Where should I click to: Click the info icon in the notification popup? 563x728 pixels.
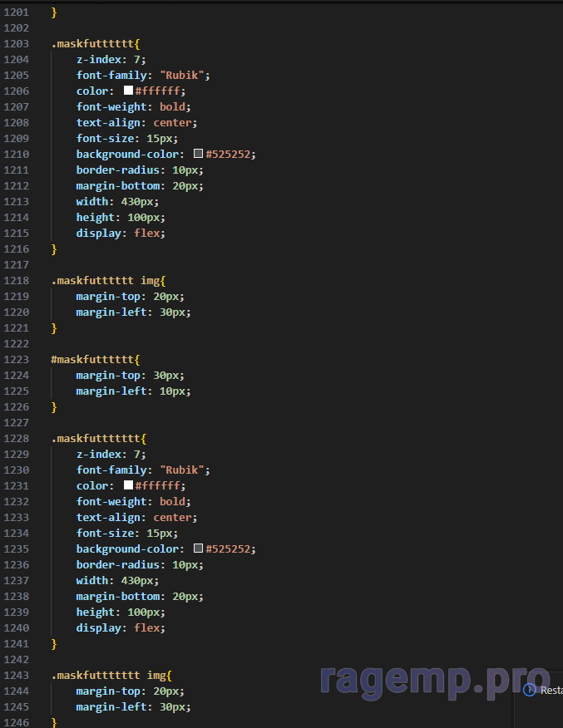point(529,690)
